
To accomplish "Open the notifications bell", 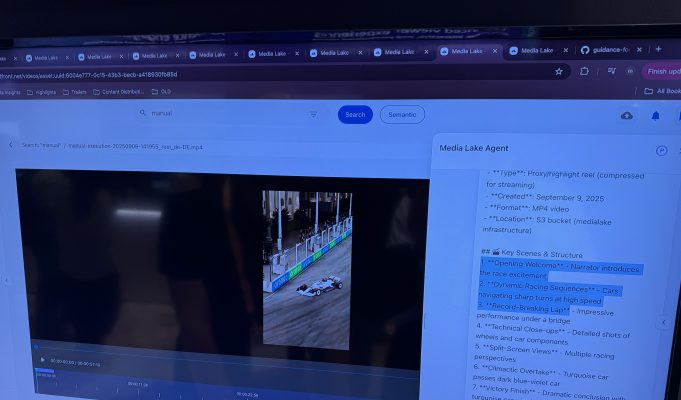I will pyautogui.click(x=656, y=116).
